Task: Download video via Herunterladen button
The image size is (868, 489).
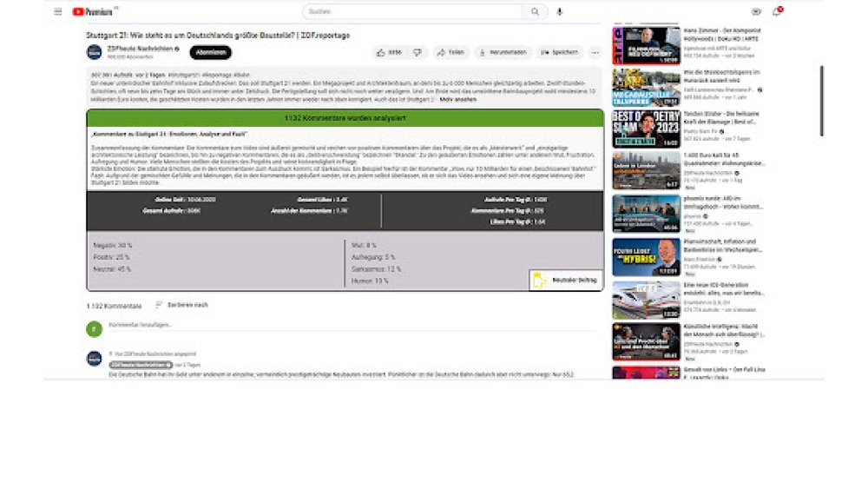Action: [503, 53]
